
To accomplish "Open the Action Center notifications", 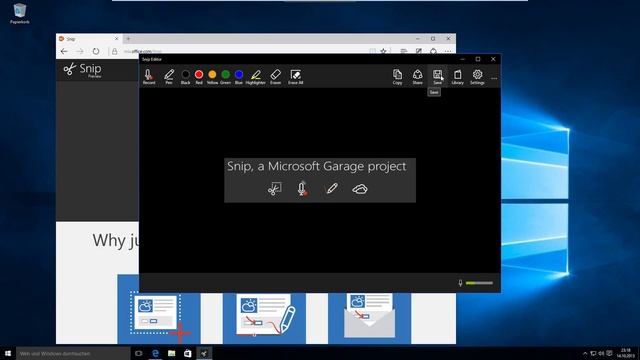I will (609, 353).
